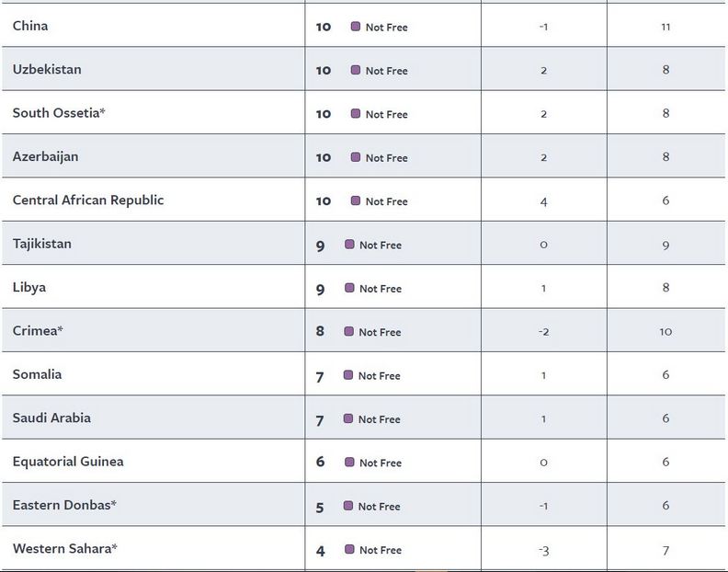Click the purple status square in China's row
This screenshot has width=728, height=572.
[x=355, y=27]
